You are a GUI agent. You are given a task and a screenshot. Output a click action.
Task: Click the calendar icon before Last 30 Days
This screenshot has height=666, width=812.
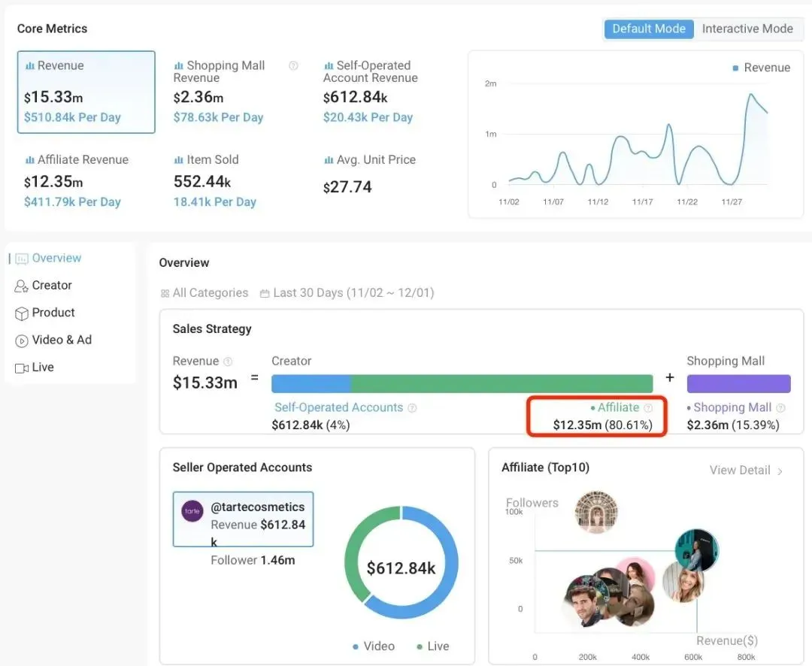pyautogui.click(x=265, y=293)
